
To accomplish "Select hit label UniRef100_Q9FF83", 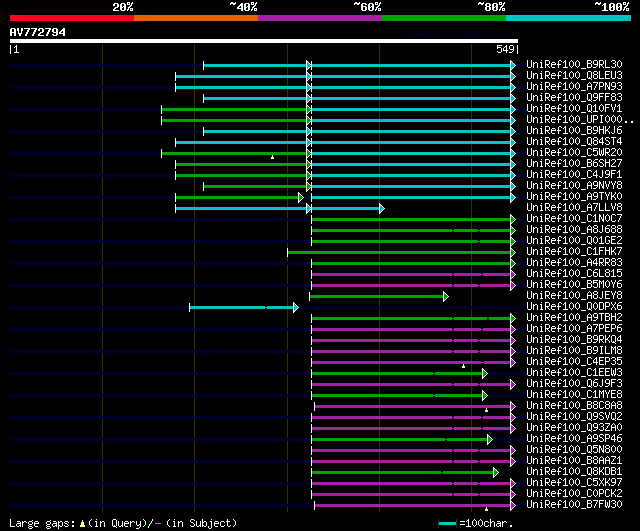I will pos(574,98).
